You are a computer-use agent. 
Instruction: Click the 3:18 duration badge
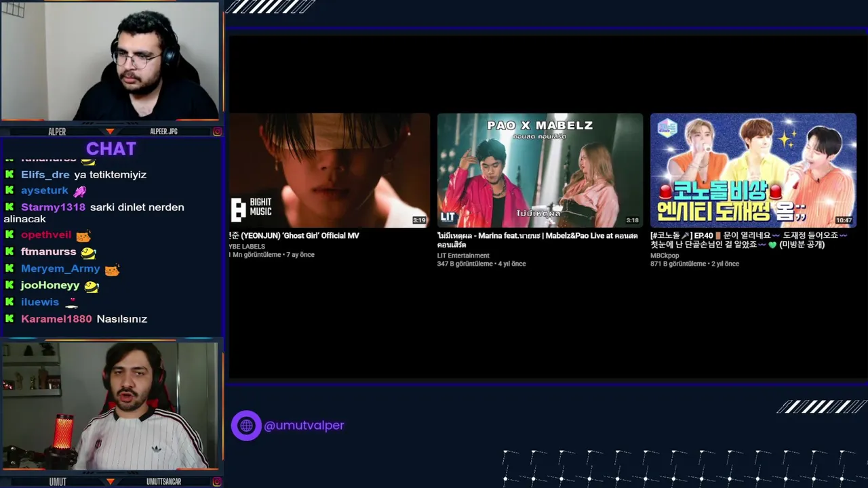632,220
